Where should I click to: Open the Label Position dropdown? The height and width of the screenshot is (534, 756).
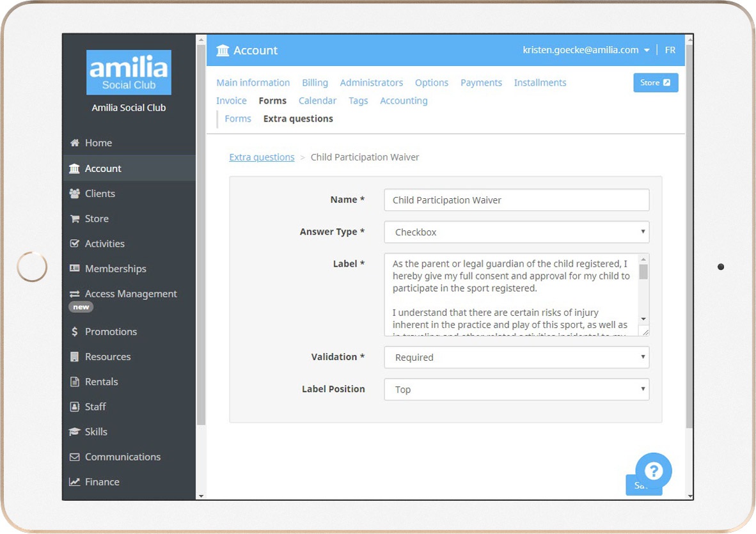coord(516,389)
